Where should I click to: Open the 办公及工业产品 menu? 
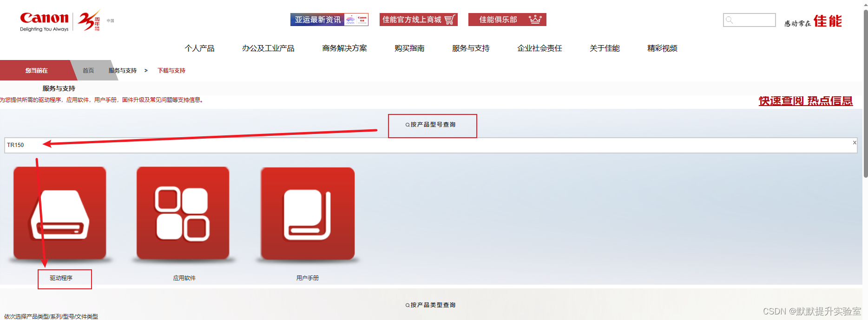coord(268,48)
